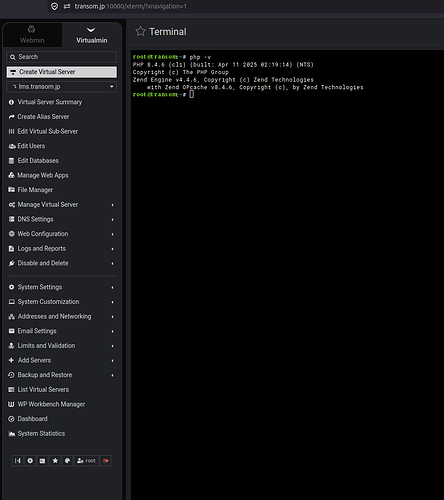444x500 pixels.
Task: Switch to the Webmin tab
Action: [32, 35]
